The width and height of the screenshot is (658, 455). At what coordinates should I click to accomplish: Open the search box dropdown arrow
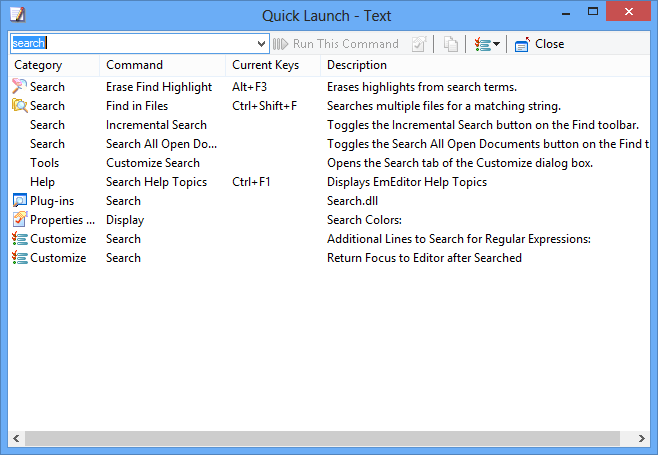pyautogui.click(x=261, y=44)
